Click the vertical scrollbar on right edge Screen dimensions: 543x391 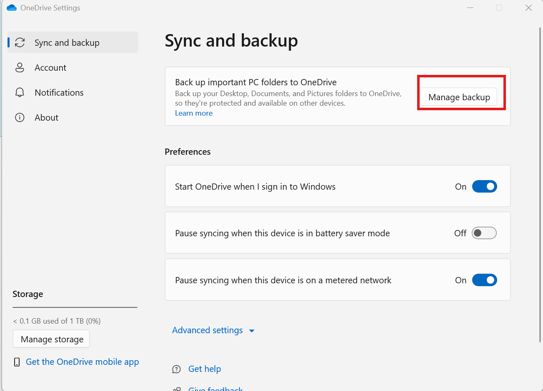(x=540, y=184)
